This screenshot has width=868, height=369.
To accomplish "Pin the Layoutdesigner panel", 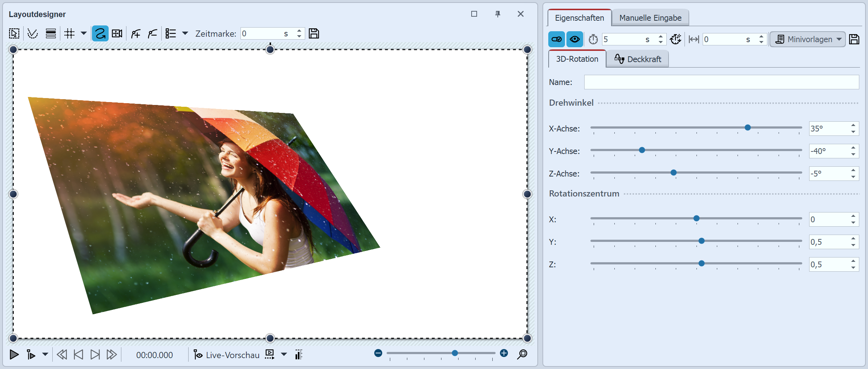I will 498,14.
